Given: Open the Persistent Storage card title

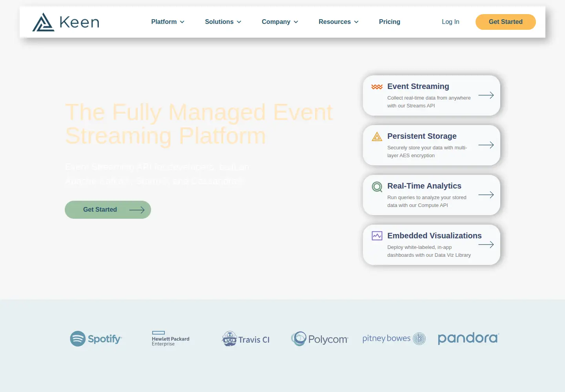Looking at the screenshot, I should point(422,136).
